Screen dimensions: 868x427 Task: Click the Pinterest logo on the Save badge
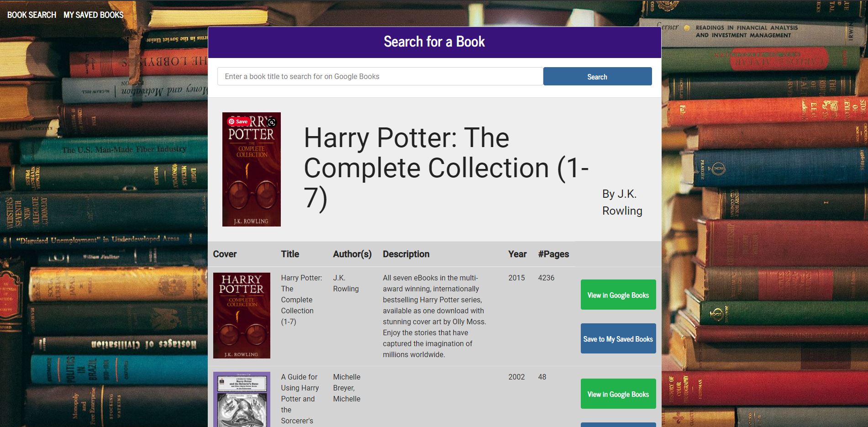click(x=232, y=121)
